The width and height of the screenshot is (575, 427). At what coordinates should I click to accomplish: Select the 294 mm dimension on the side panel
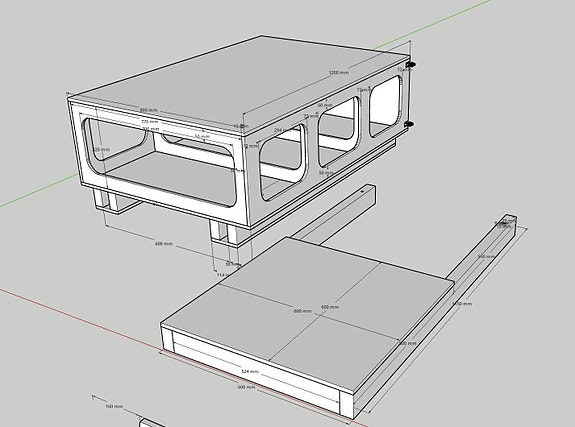tap(282, 130)
